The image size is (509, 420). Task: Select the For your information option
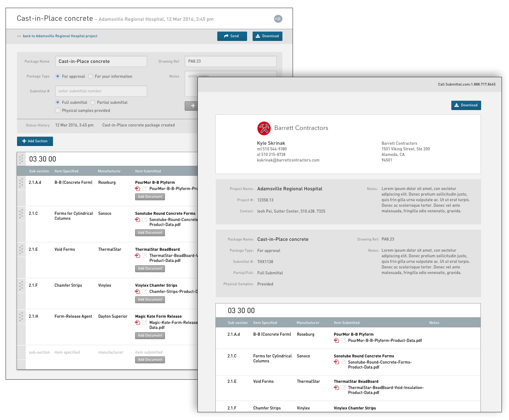click(91, 76)
